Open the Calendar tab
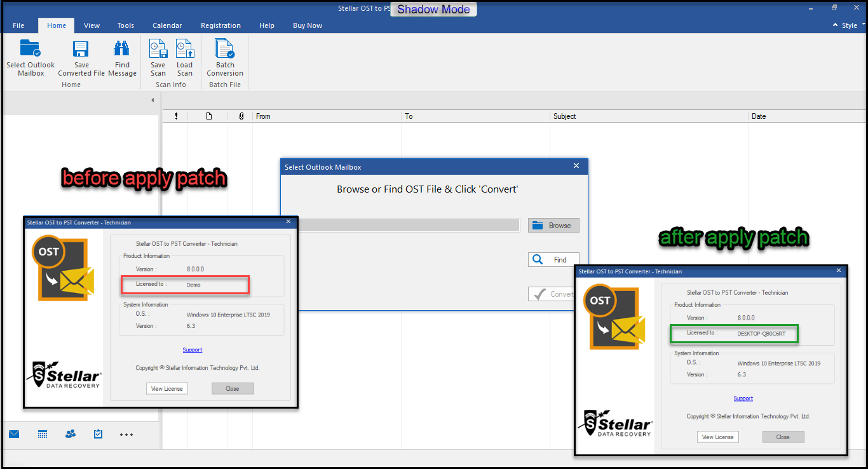 coord(167,25)
